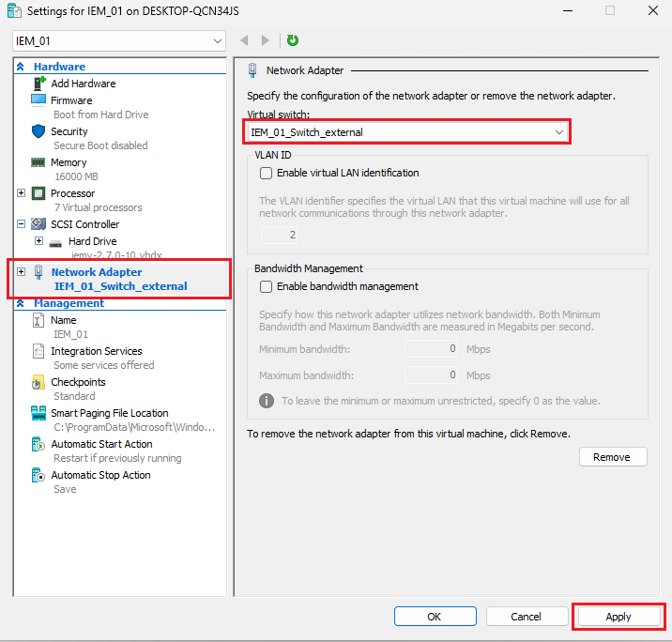Viewport: 672px width, 642px height.
Task: Enable bandwidth management checkbox
Action: coord(267,286)
